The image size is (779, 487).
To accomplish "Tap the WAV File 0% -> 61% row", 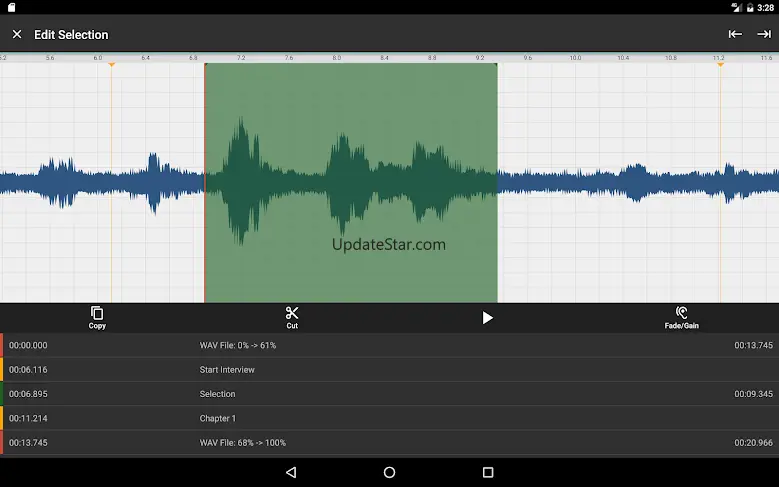I will (389, 345).
